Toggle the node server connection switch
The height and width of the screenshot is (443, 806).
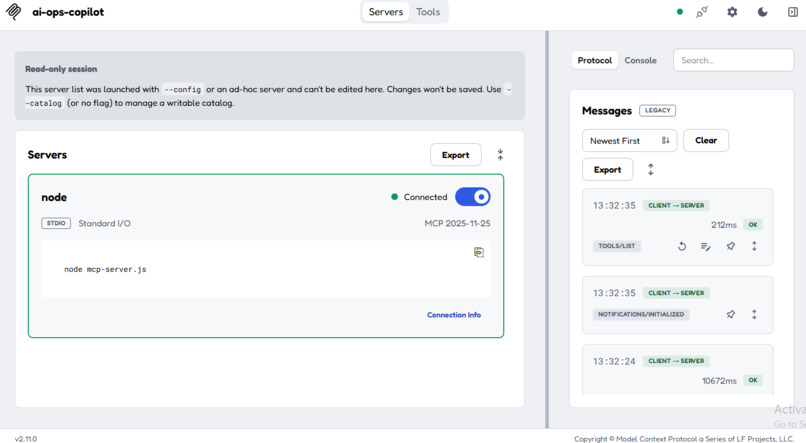point(472,197)
